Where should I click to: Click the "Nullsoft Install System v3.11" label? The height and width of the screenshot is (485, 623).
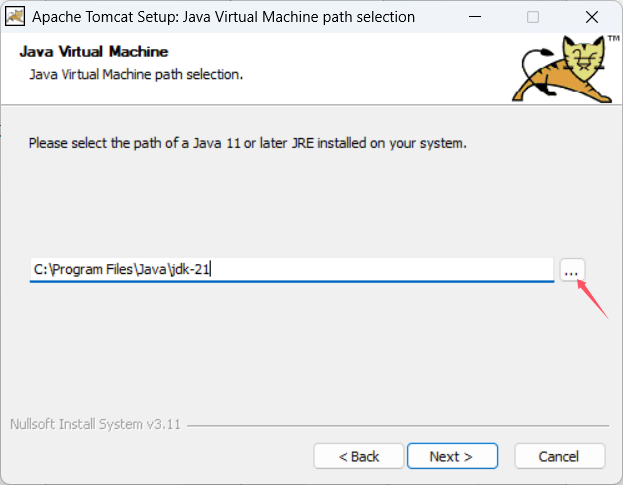click(x=94, y=423)
